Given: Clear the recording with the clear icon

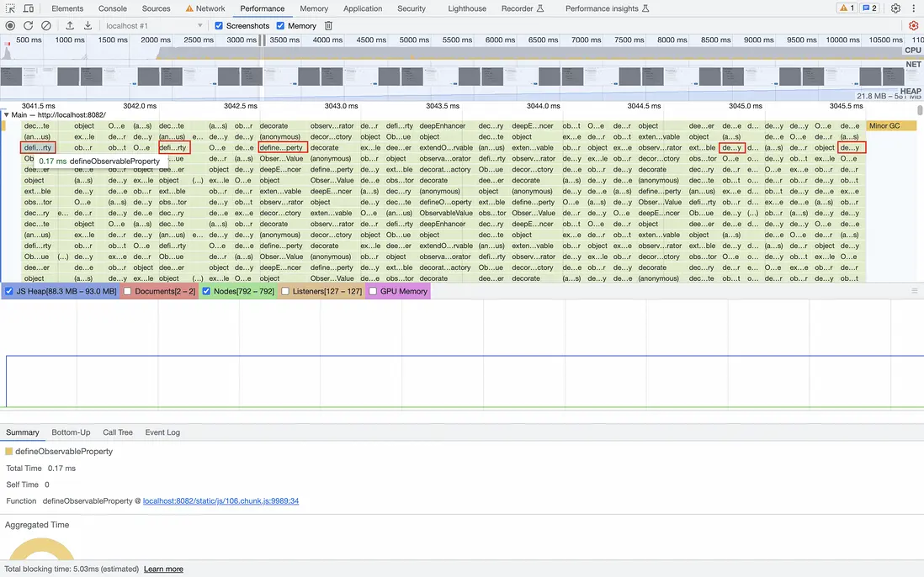Looking at the screenshot, I should coord(46,26).
